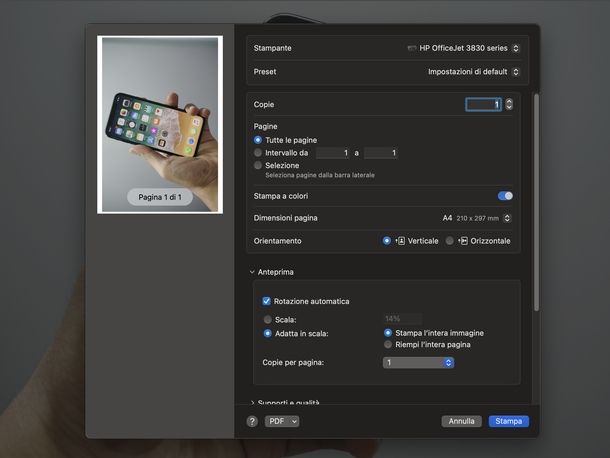
Task: Open the Stampante printer dropdown
Action: tap(467, 48)
